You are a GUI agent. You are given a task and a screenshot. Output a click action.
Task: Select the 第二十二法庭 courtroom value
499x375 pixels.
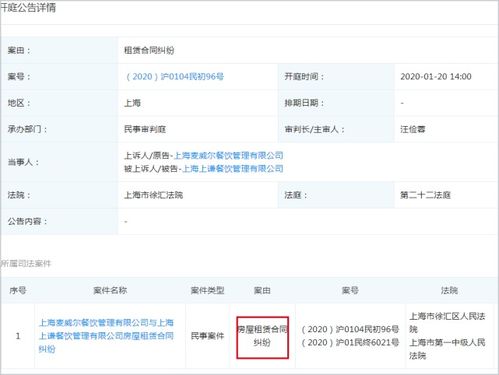coord(425,195)
